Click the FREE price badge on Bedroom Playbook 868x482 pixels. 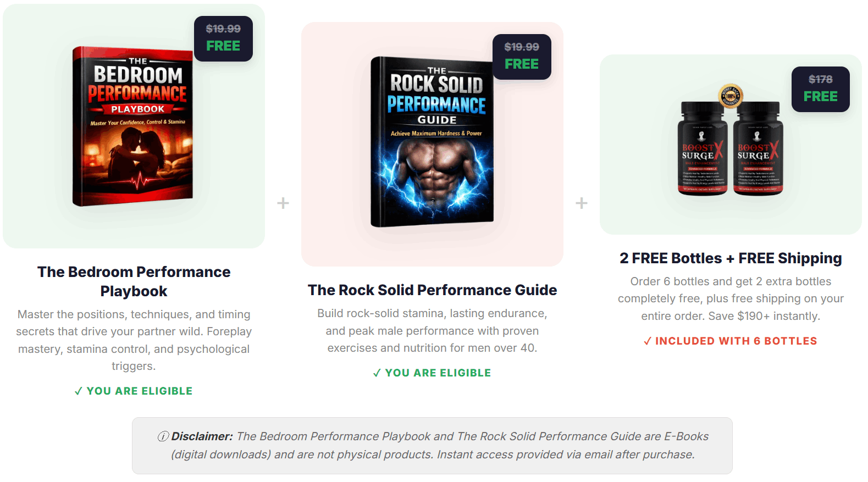click(x=223, y=38)
